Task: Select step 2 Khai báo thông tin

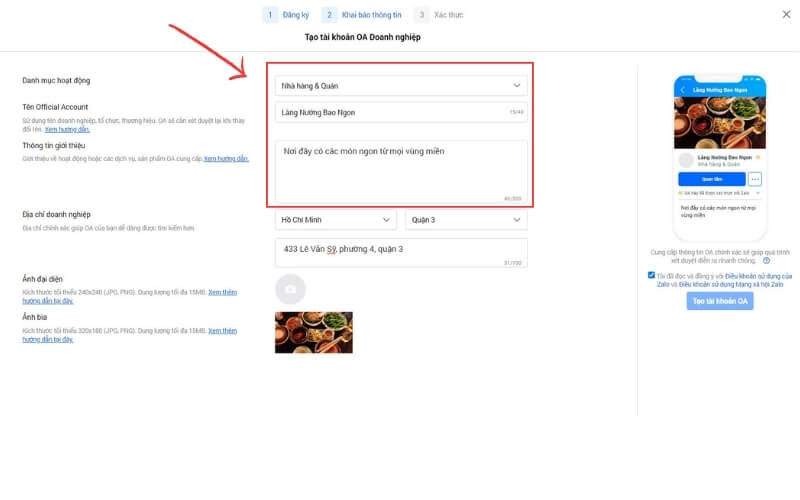Action: pyautogui.click(x=362, y=15)
